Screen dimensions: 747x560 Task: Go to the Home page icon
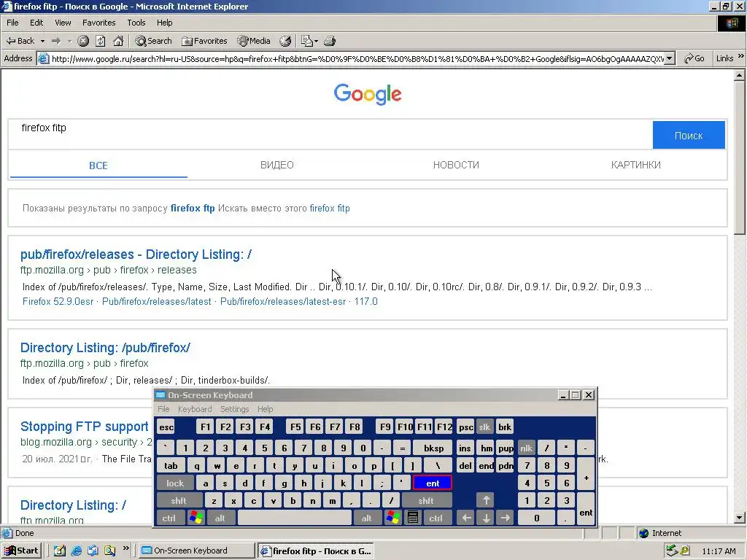click(118, 41)
